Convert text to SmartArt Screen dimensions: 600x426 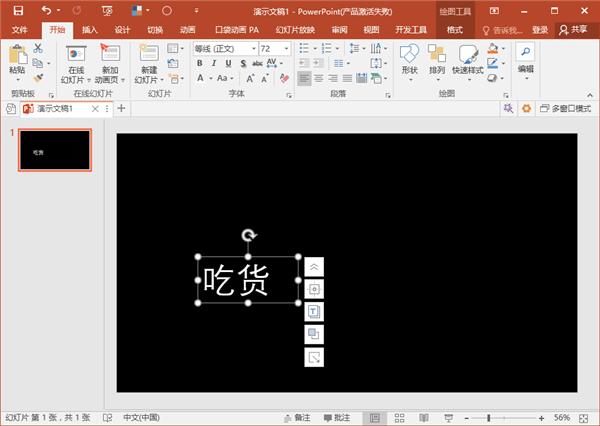pos(378,78)
